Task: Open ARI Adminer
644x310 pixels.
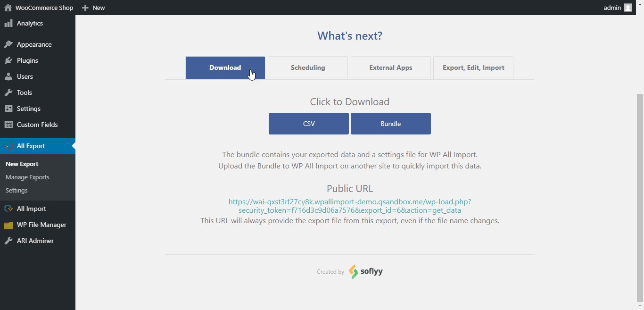Action: point(38,241)
